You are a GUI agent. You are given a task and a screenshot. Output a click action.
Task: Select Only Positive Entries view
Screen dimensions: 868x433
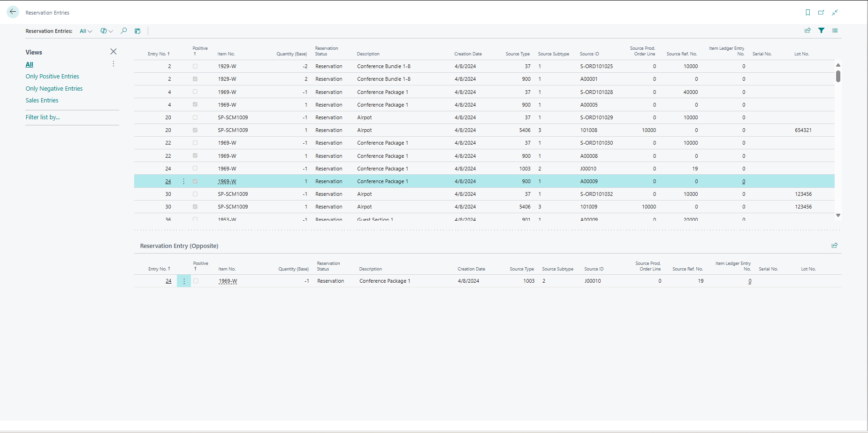coord(52,77)
